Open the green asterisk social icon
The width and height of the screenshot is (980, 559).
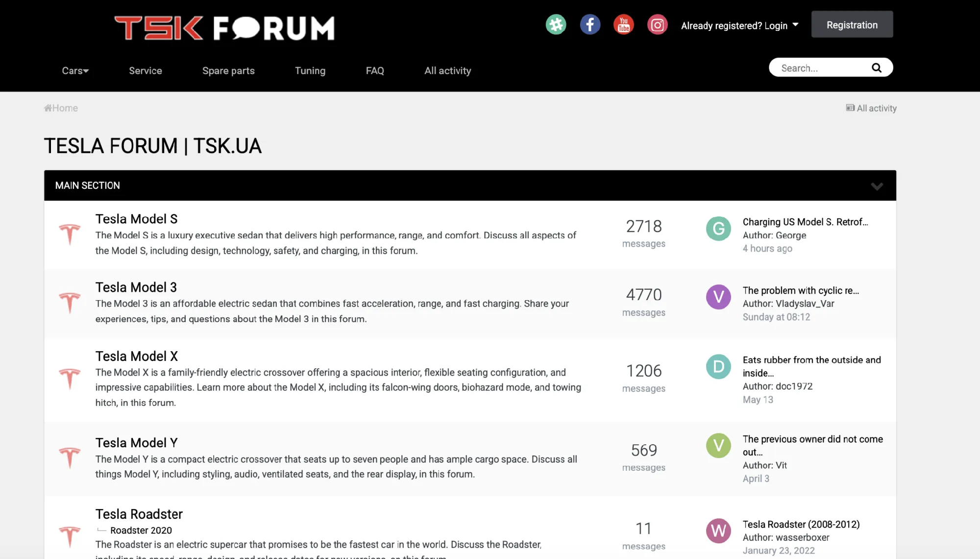coord(556,25)
